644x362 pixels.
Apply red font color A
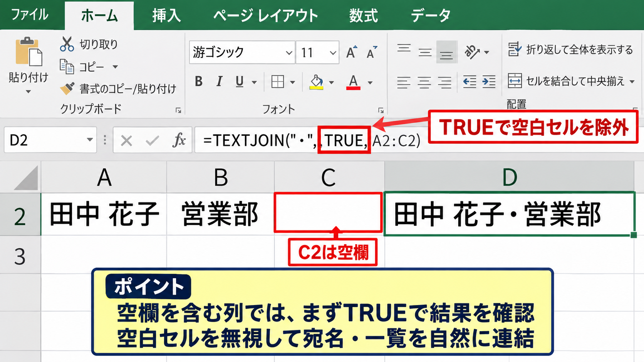coord(353,82)
